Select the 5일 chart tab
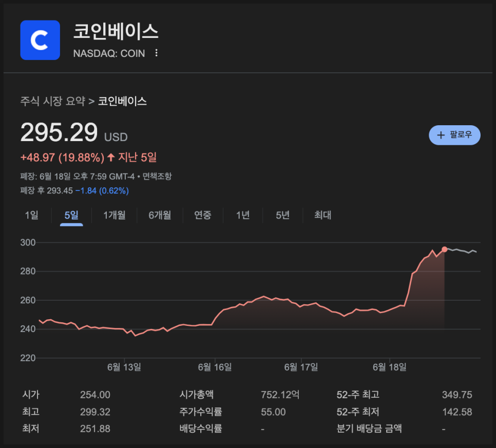The height and width of the screenshot is (448, 496). coord(71,215)
